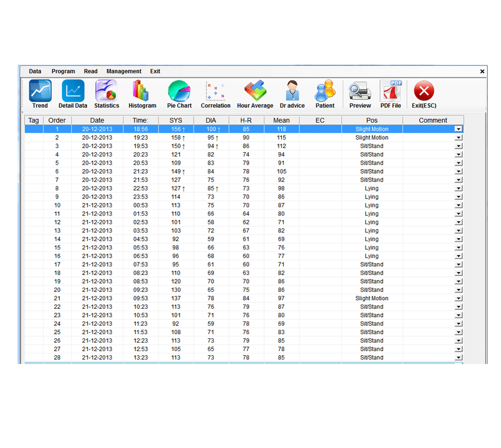Select SYS value 149 in order 6

tap(176, 172)
